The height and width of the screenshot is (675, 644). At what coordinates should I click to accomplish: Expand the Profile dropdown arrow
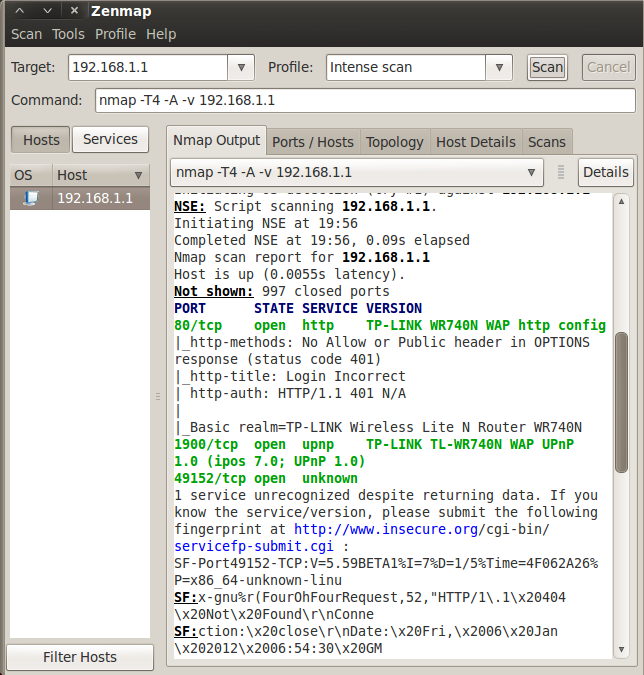click(499, 68)
